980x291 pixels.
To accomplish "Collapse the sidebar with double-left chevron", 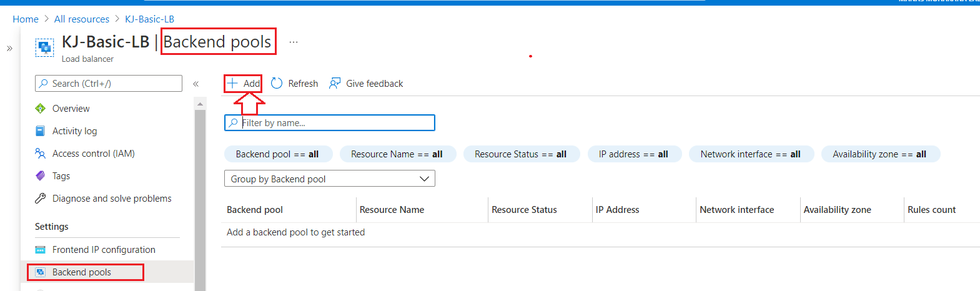I will pyautogui.click(x=196, y=84).
